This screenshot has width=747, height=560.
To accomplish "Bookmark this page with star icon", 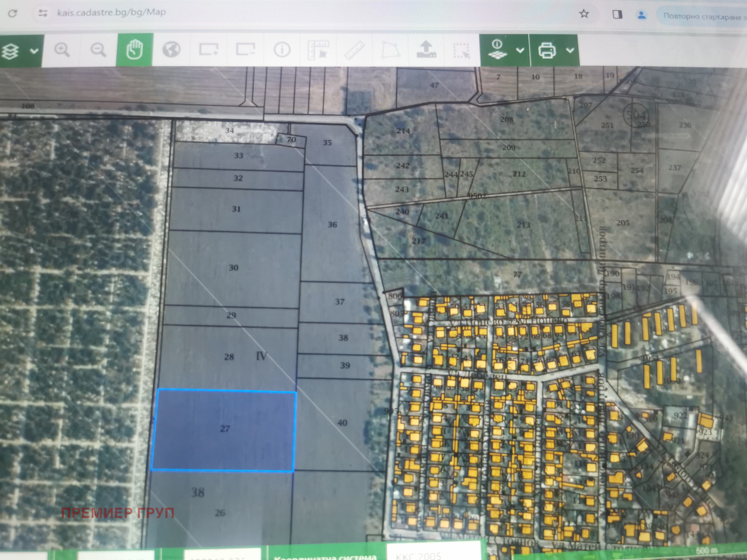I will pyautogui.click(x=584, y=14).
